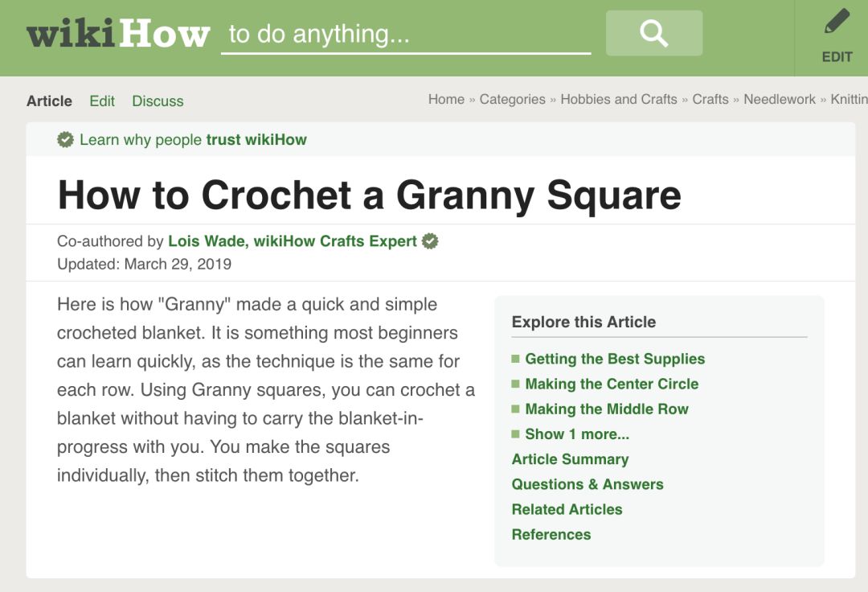Jump to Getting the Best Supplies
868x592 pixels.
click(x=614, y=360)
